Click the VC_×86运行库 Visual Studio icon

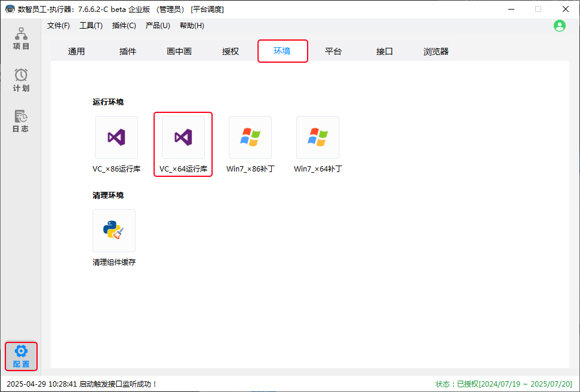(x=116, y=138)
